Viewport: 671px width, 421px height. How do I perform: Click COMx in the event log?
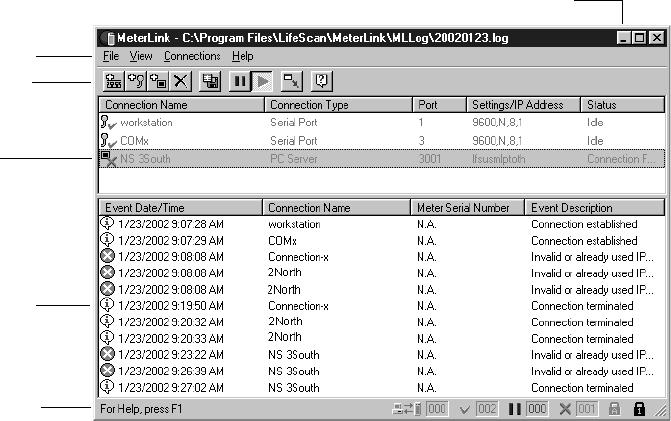pyautogui.click(x=282, y=241)
